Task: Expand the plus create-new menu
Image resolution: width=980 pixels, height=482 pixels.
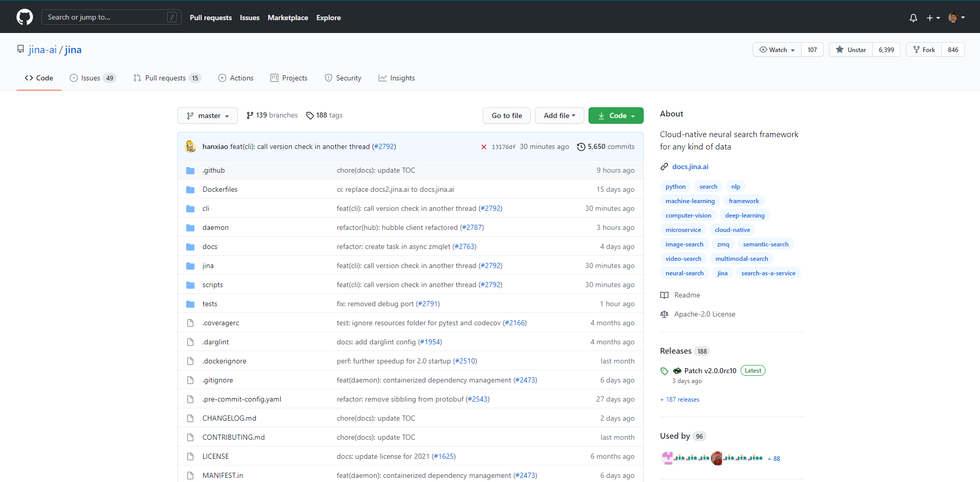Action: coord(933,18)
